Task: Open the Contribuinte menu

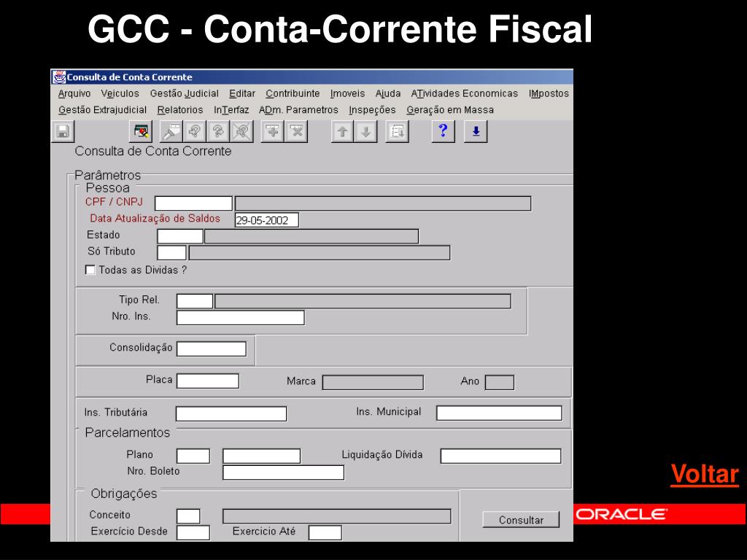Action: [293, 94]
